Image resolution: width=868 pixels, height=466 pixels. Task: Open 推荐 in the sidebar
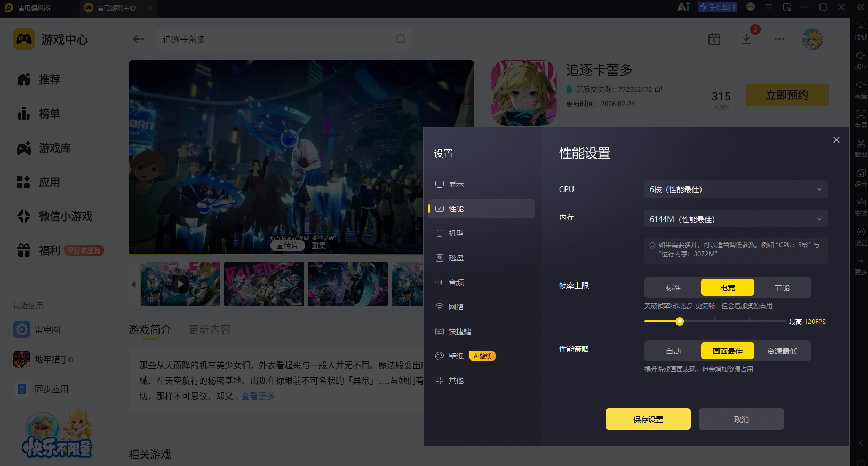pos(38,80)
